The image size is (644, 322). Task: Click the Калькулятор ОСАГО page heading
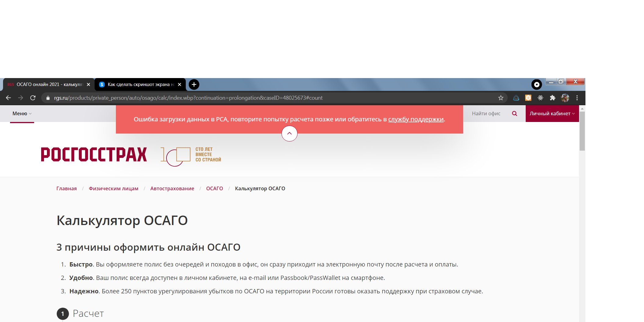[x=122, y=220]
